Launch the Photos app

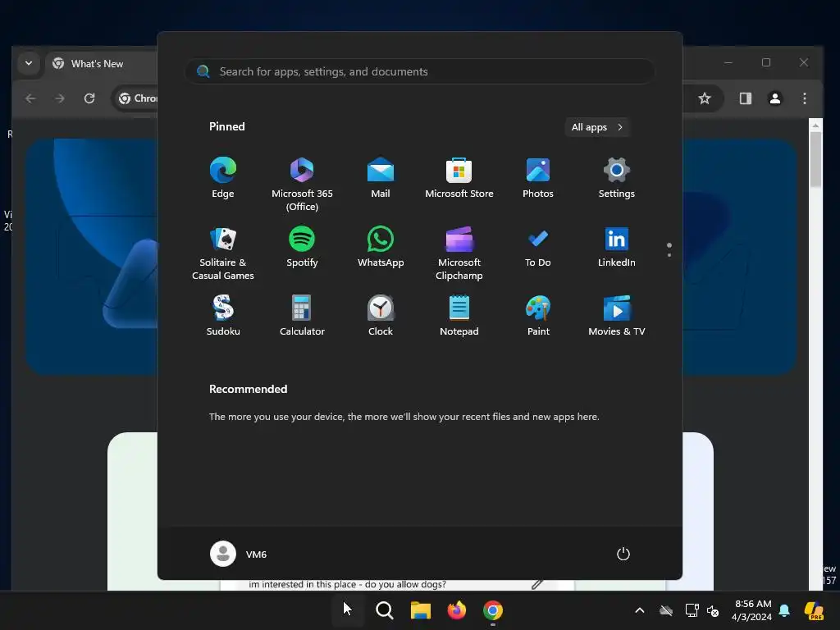(538, 179)
